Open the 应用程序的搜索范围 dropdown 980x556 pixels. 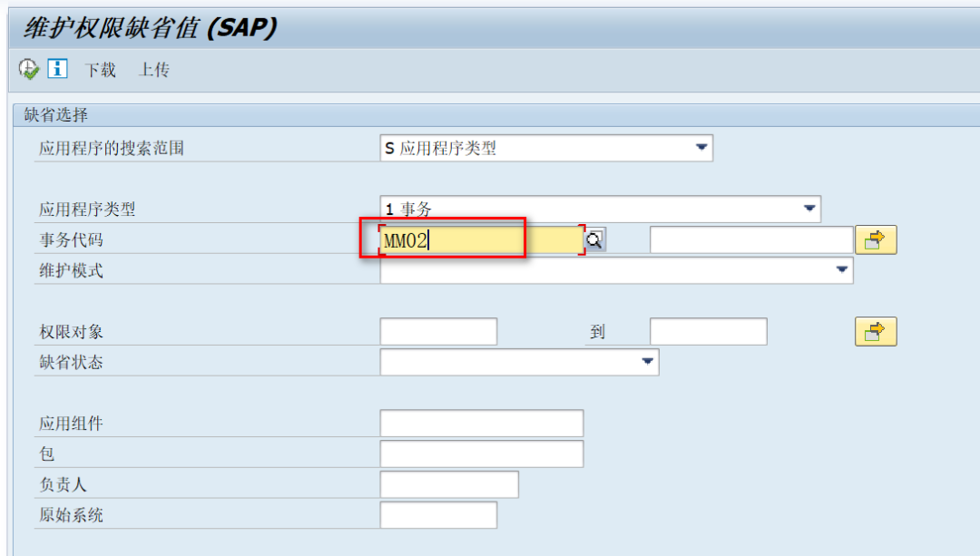pos(546,148)
